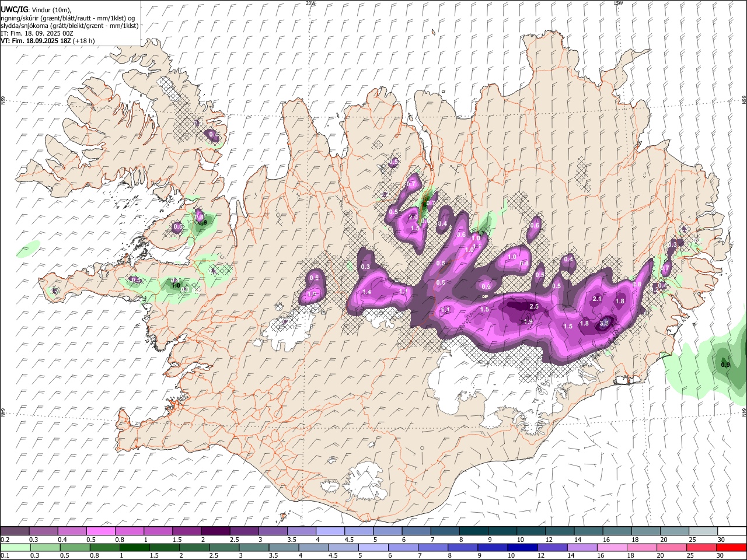The height and width of the screenshot is (560, 747).
Task: Click the 1.9 snowfall value on the map
Action: pyautogui.click(x=528, y=321)
